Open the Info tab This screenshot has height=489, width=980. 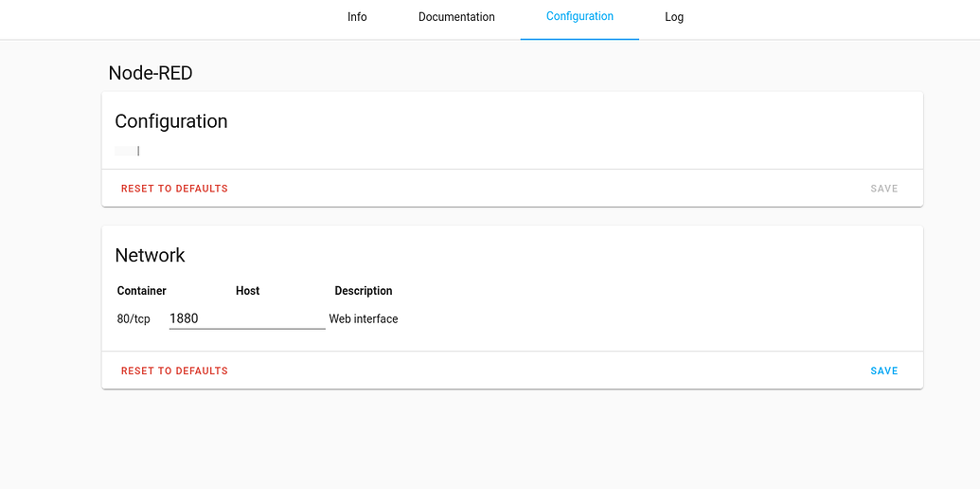[357, 17]
